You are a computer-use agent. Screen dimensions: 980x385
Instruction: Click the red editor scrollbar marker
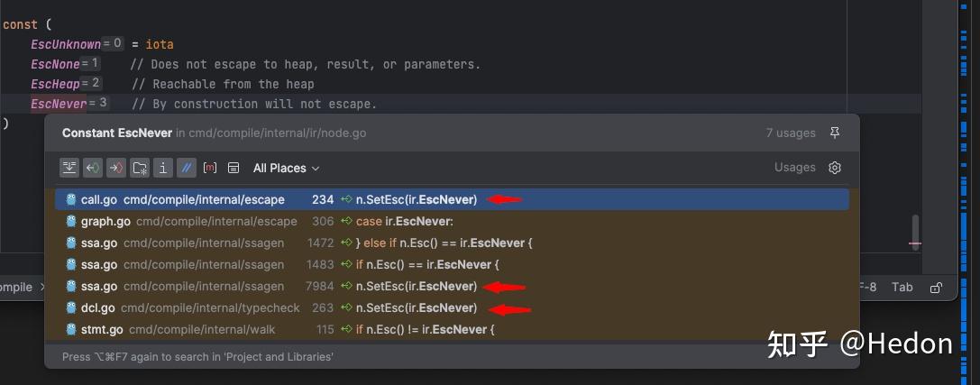click(915, 243)
